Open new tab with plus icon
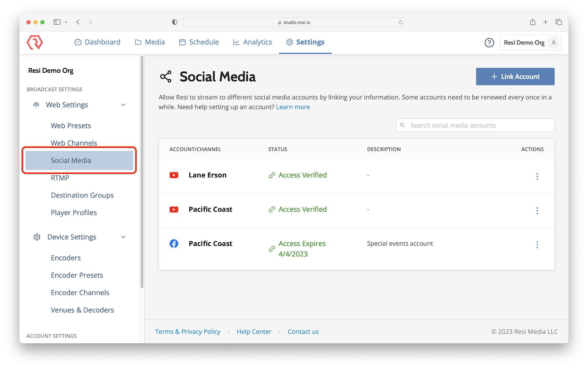 (545, 22)
